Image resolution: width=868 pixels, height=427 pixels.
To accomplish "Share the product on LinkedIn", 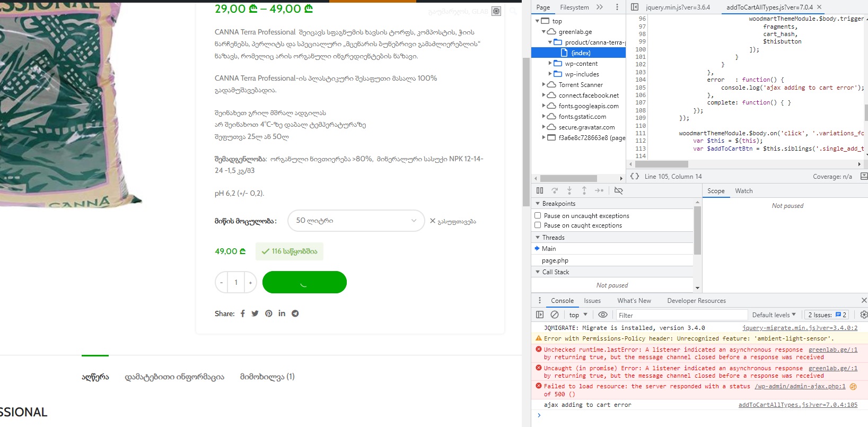I will (x=282, y=313).
